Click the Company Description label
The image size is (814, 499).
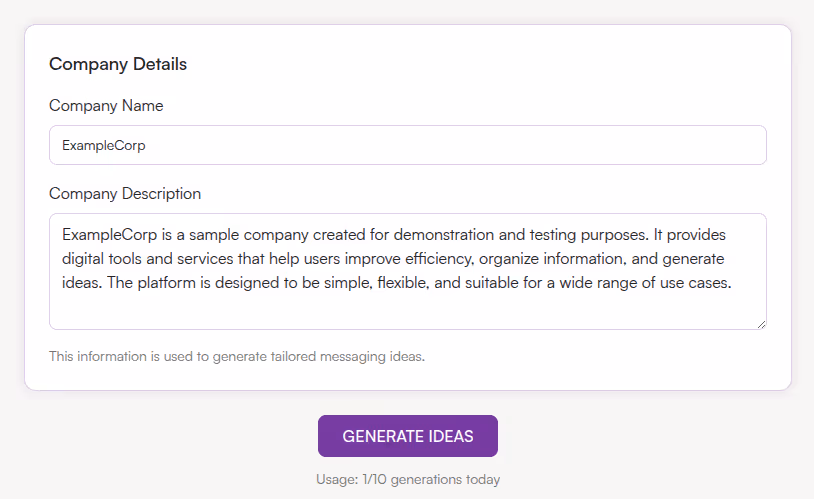pyautogui.click(x=125, y=193)
